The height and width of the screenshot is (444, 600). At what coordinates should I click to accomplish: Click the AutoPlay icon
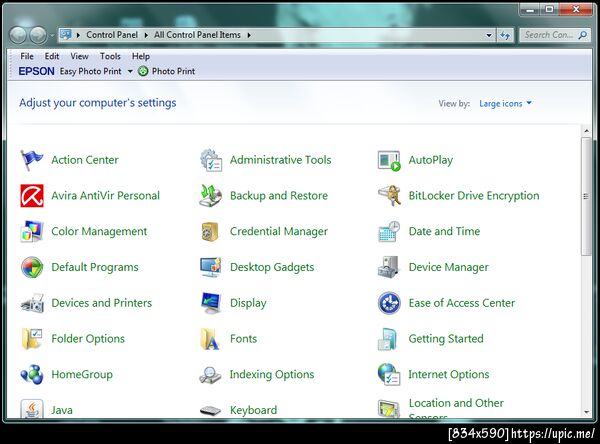pos(389,160)
